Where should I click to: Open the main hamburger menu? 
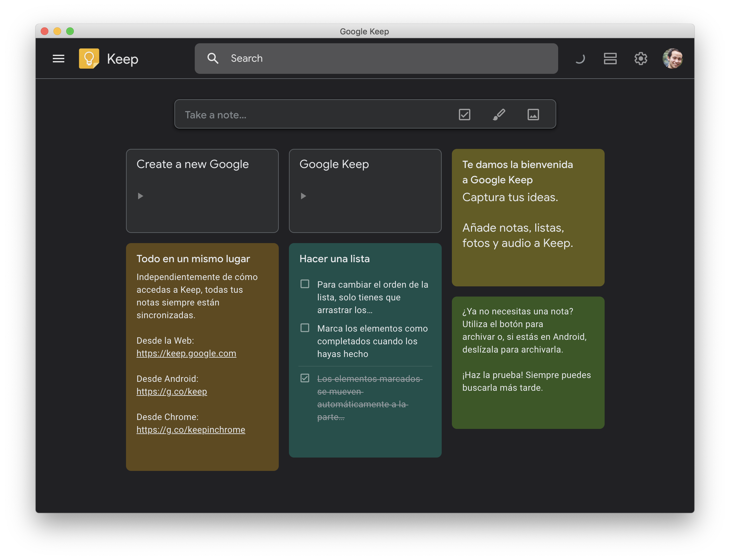coord(58,59)
